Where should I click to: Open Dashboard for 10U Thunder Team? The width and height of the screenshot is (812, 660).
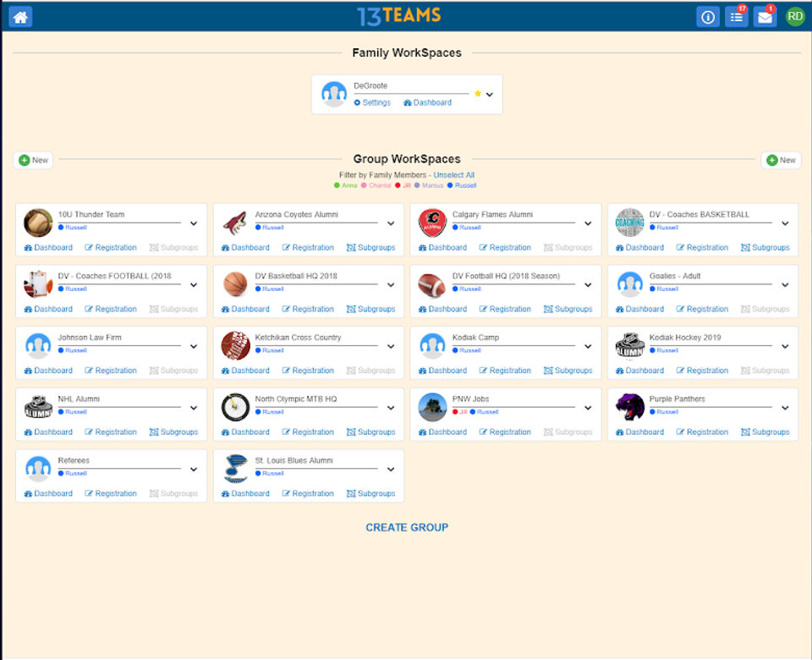[x=48, y=248]
